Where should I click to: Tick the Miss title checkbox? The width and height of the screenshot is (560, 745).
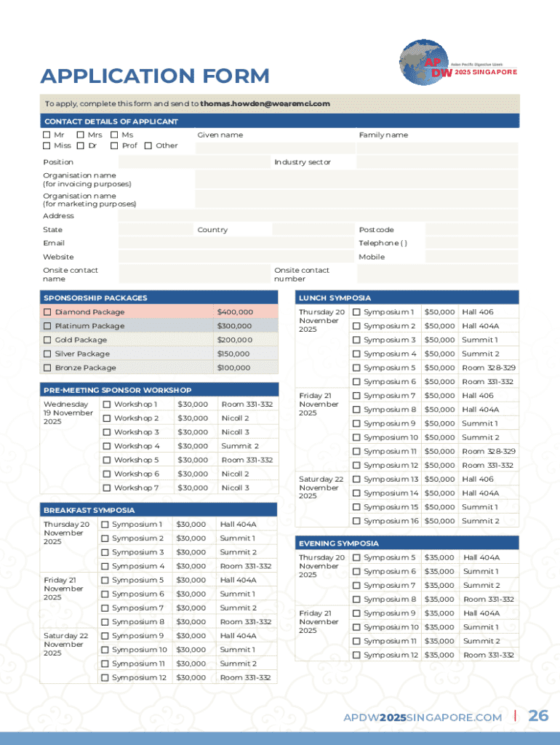pos(47,146)
